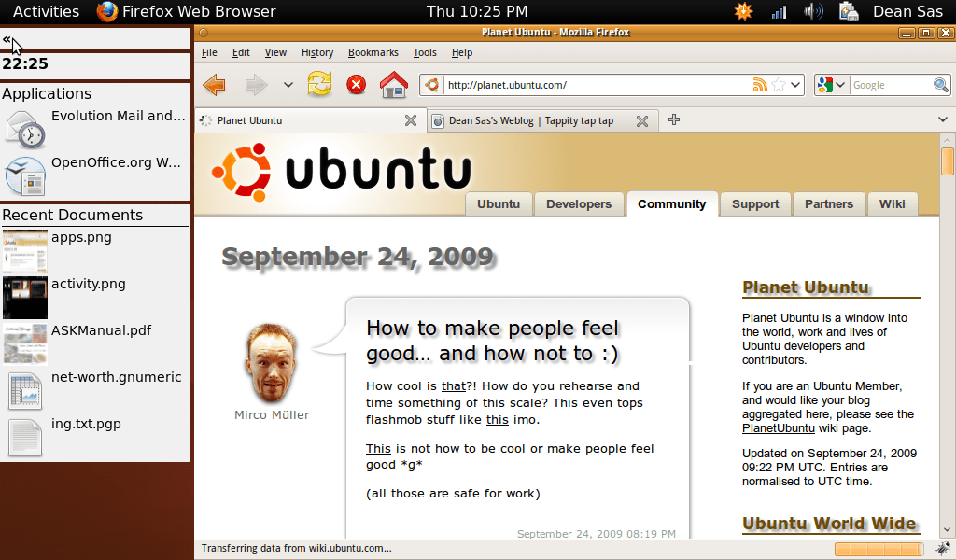The image size is (956, 560).
Task: Go to Home via house icon
Action: [393, 85]
